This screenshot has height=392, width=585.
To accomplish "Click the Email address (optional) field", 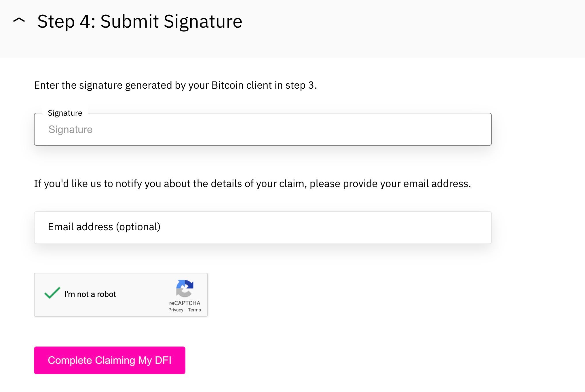I will pyautogui.click(x=263, y=228).
